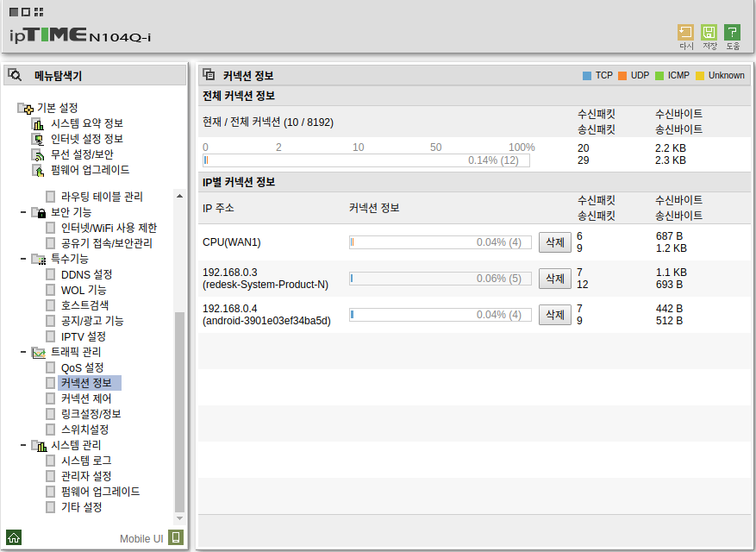Click the 인터넷 설정 정보 computer icon
Viewport: 756px width, 552px height.
[38, 139]
